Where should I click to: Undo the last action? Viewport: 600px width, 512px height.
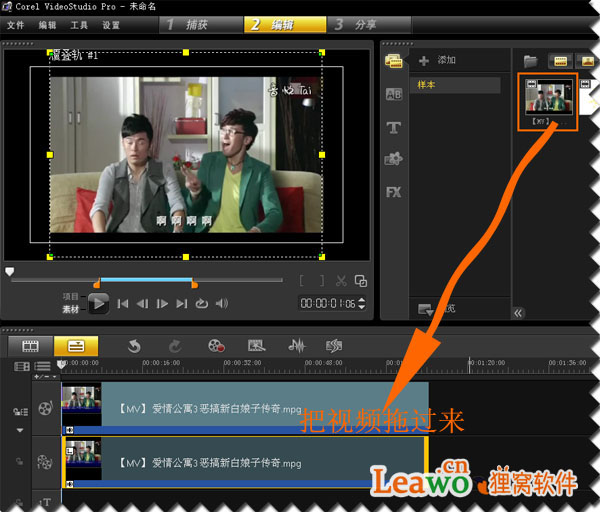point(134,346)
